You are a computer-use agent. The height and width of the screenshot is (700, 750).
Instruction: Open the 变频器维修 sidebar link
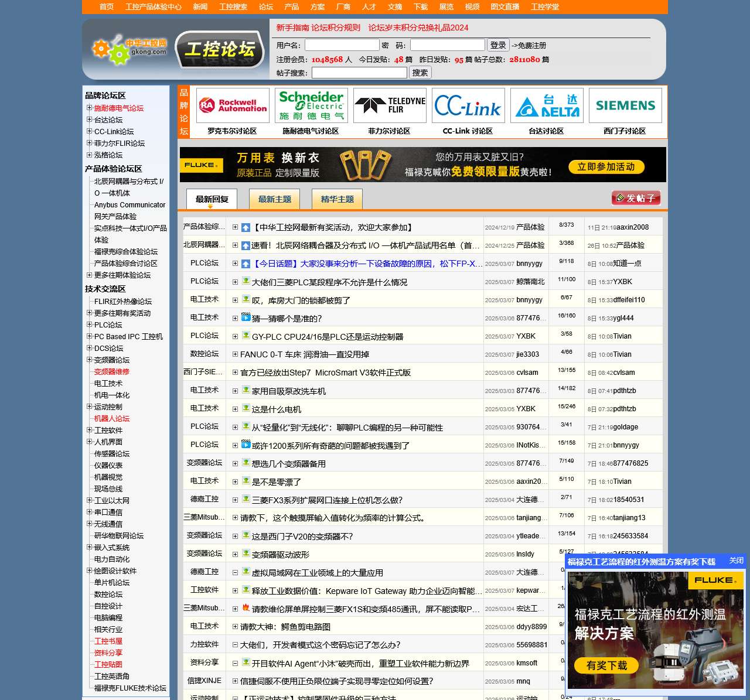112,371
